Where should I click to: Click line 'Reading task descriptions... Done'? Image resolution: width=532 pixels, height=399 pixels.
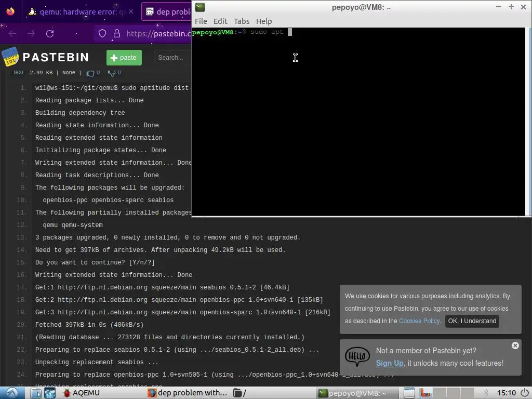tap(97, 175)
